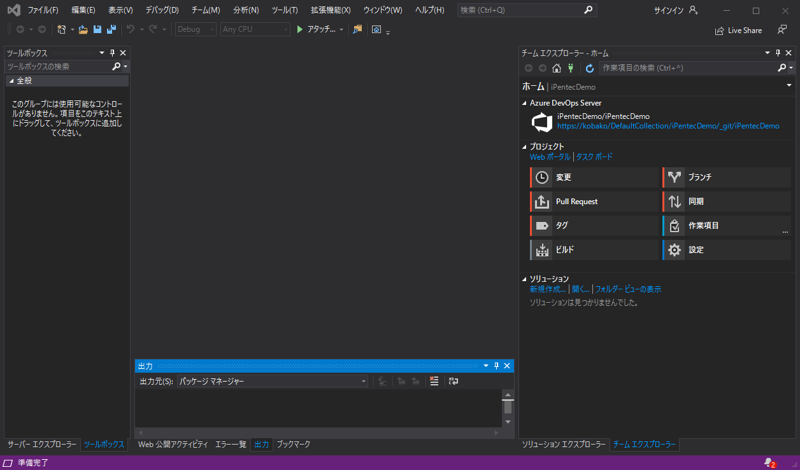Click the 新規作成... link
Screen dimensions: 800x470
(547, 289)
